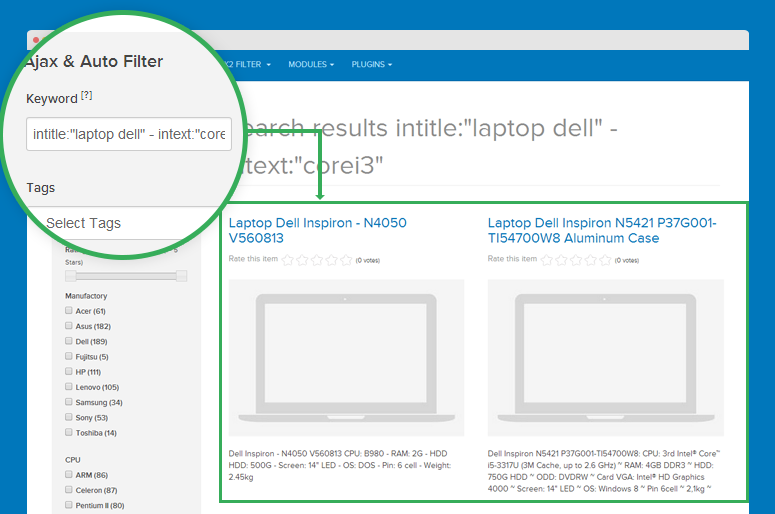775x514 pixels.
Task: Tick the Celeron CPU checkbox
Action: pos(70,490)
